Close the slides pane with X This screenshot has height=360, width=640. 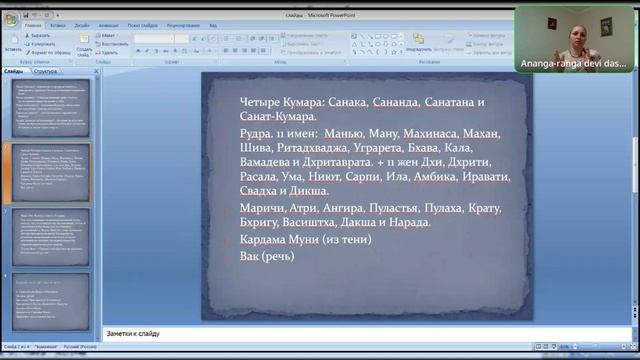[x=96, y=71]
